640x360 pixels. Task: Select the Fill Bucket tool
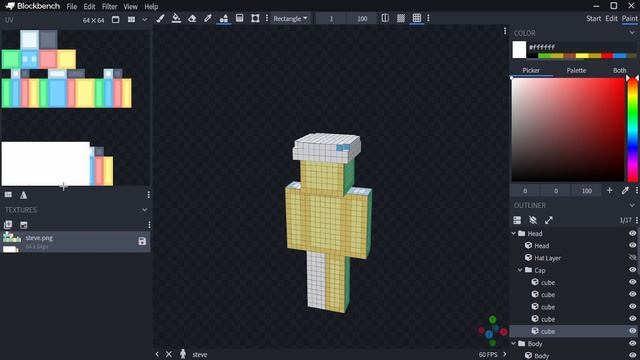pos(176,18)
